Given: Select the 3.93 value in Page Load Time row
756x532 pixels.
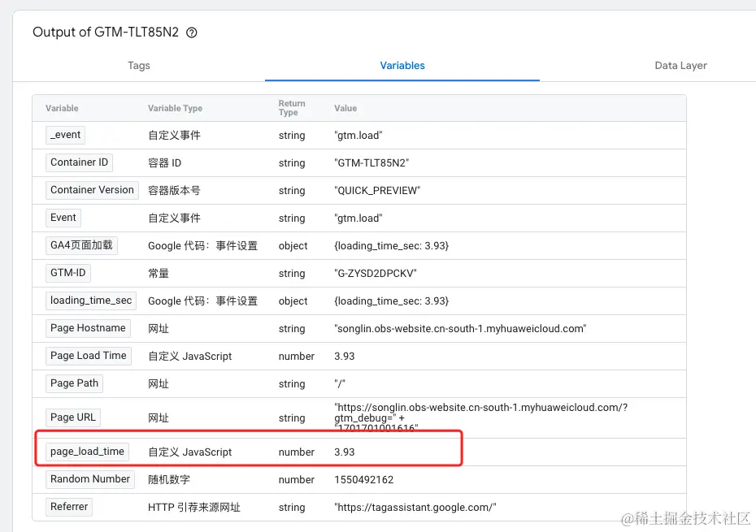Looking at the screenshot, I should [344, 356].
